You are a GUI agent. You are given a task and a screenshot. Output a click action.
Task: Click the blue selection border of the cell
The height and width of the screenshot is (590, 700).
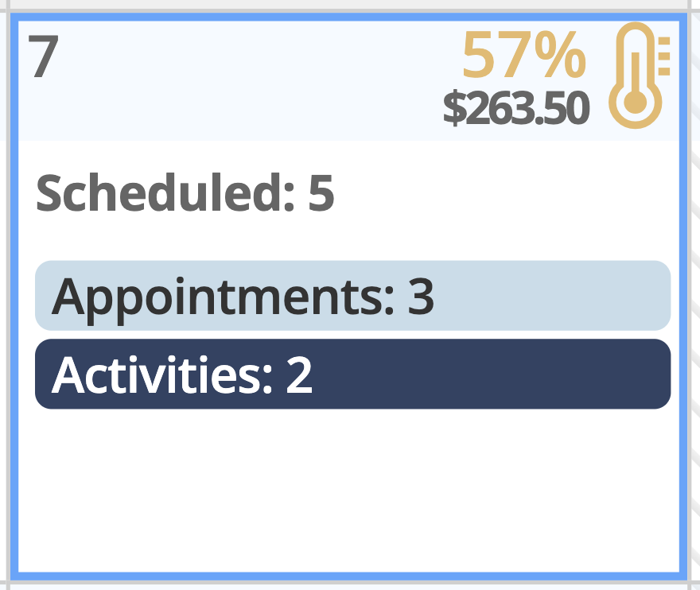(682, 318)
